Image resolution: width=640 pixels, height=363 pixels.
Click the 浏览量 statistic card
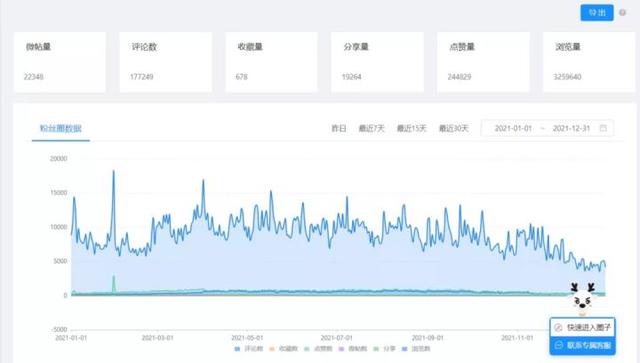589,62
